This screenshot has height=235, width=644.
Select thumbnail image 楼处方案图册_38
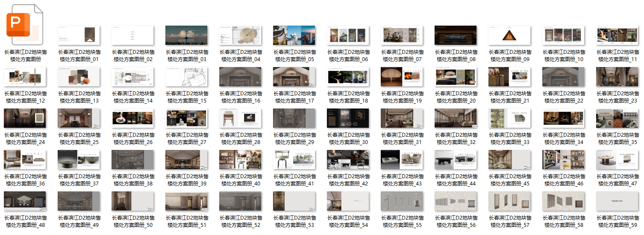tap(132, 159)
